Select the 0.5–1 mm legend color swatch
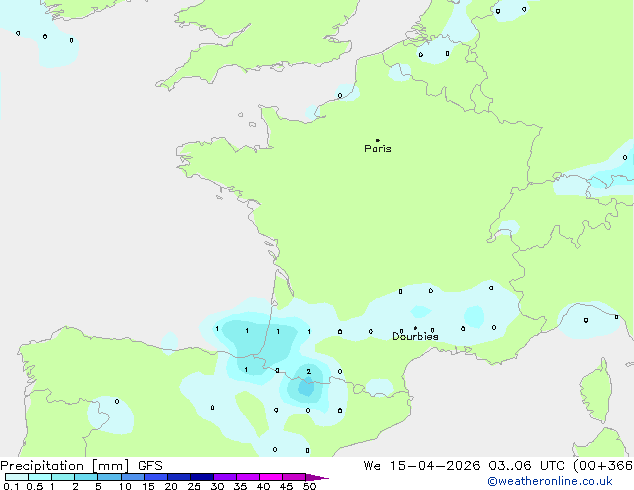Image resolution: width=634 pixels, height=490 pixels. 40,477
